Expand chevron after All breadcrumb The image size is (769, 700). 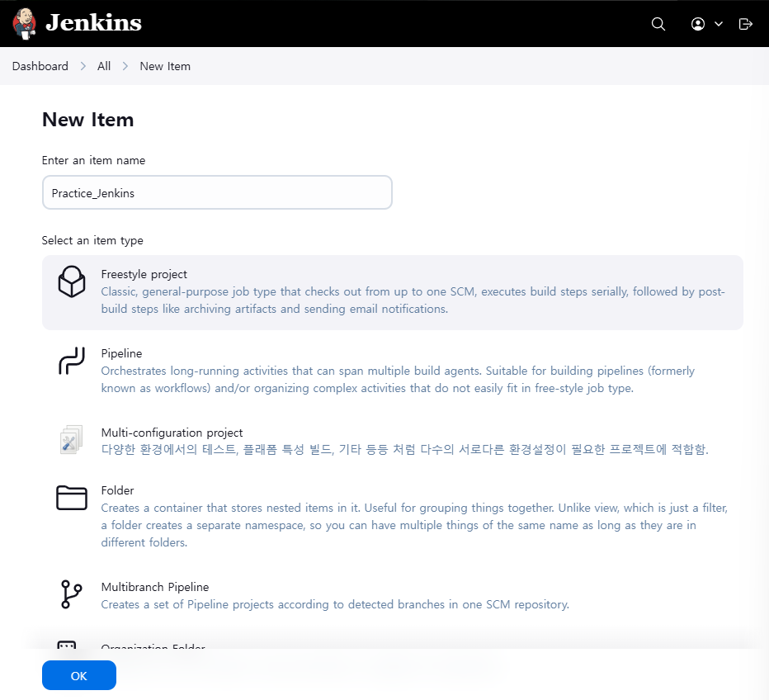(125, 66)
